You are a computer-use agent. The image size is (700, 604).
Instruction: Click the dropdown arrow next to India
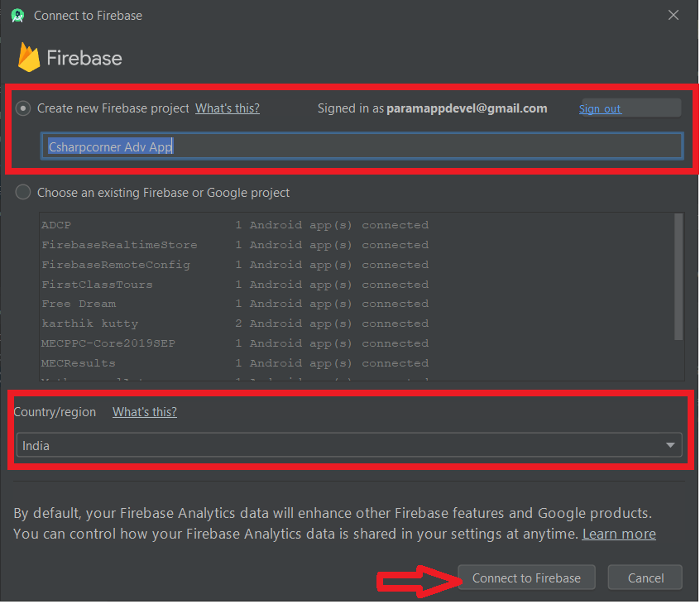click(x=670, y=444)
